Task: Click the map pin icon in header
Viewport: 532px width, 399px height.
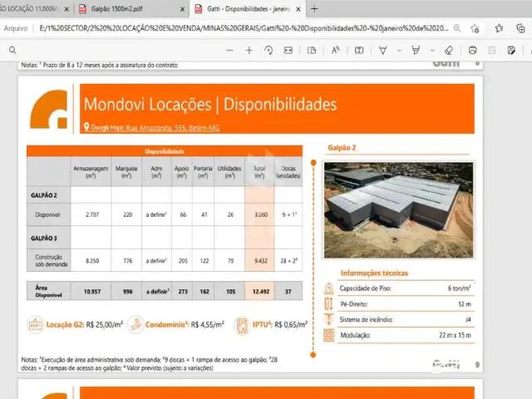Action: pyautogui.click(x=86, y=127)
